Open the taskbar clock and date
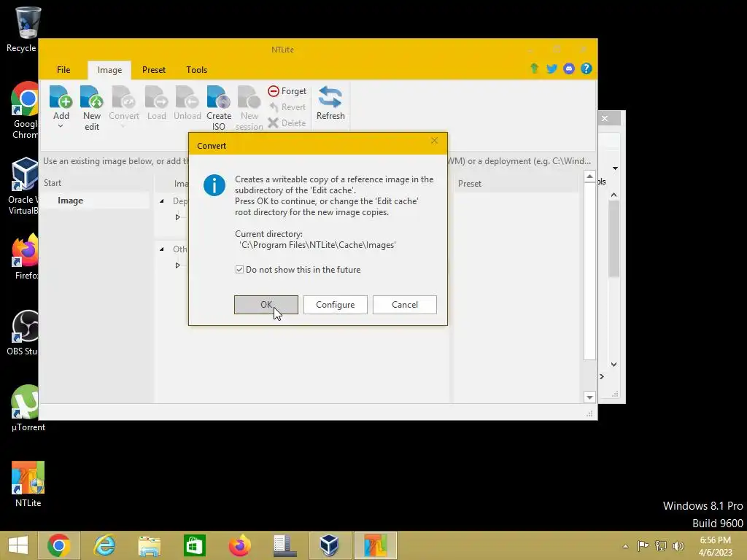Image resolution: width=747 pixels, height=560 pixels. click(x=715, y=546)
